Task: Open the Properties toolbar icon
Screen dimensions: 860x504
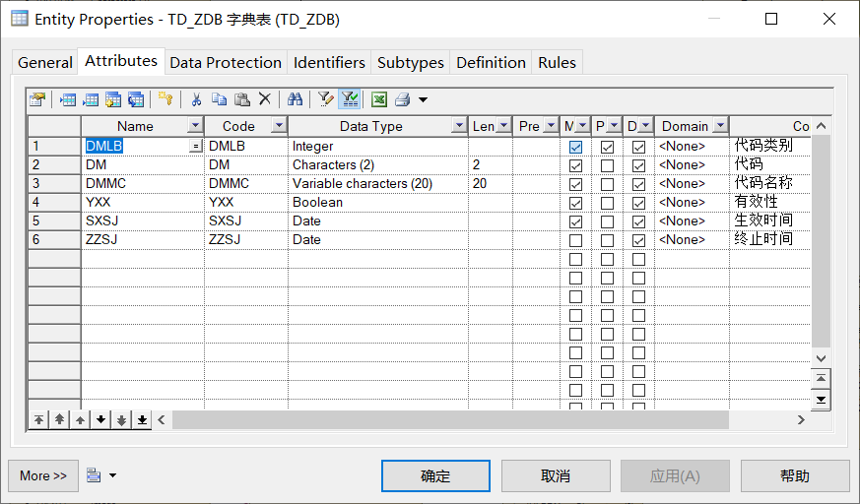Action: click(x=37, y=99)
